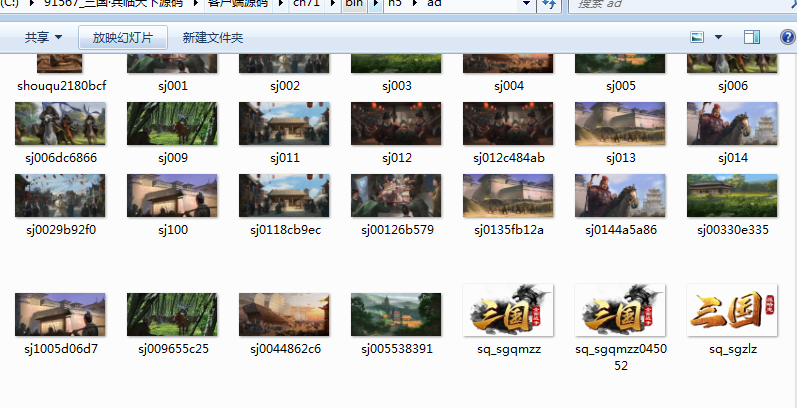Select the sj014 horseman thumbnail

pos(731,124)
